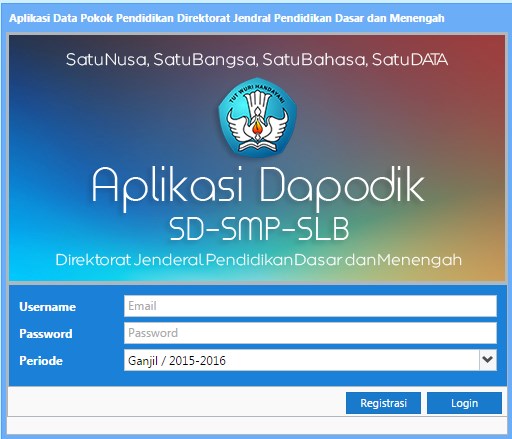512x439 pixels.
Task: Click the Login button
Action: pos(464,403)
